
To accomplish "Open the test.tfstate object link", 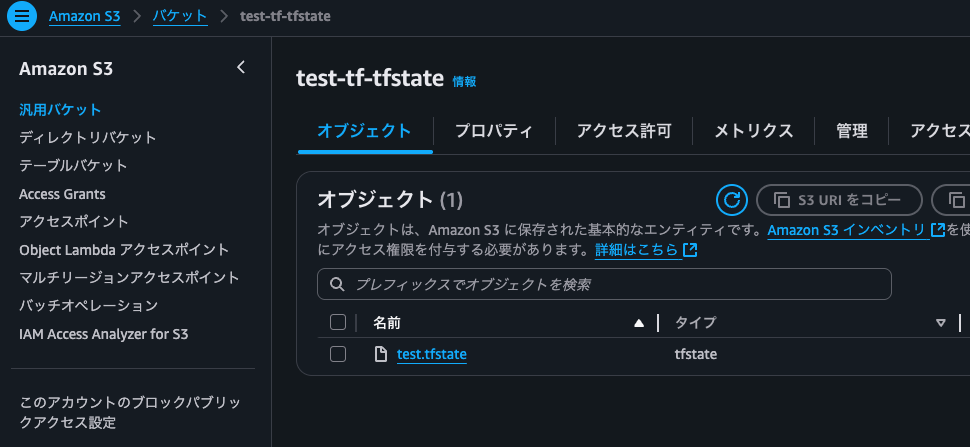I will (432, 354).
